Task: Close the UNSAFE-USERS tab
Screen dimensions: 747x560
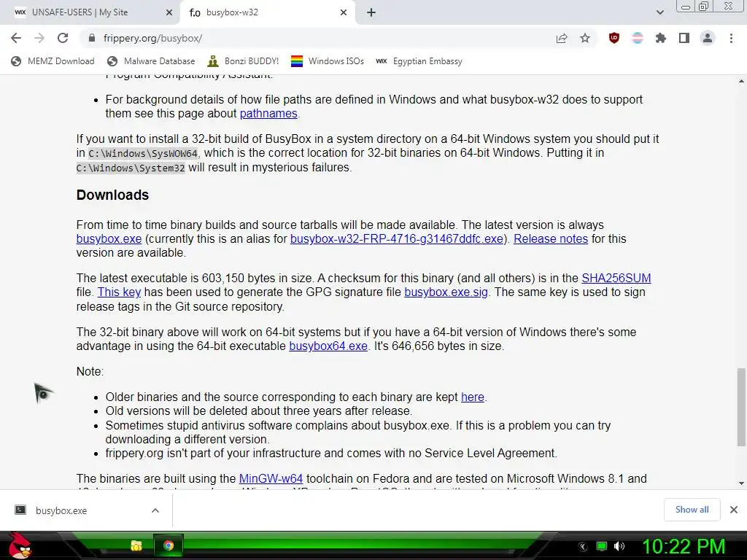Action: point(169,12)
